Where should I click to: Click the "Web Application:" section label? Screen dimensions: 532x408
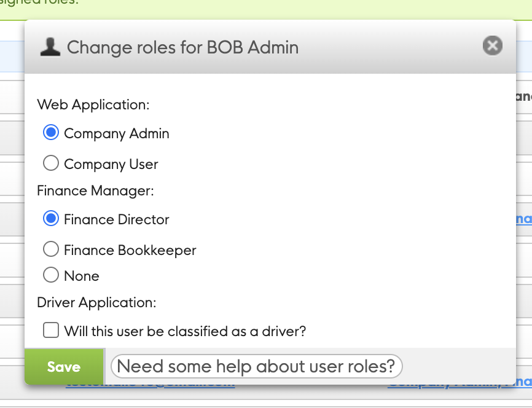click(x=93, y=104)
